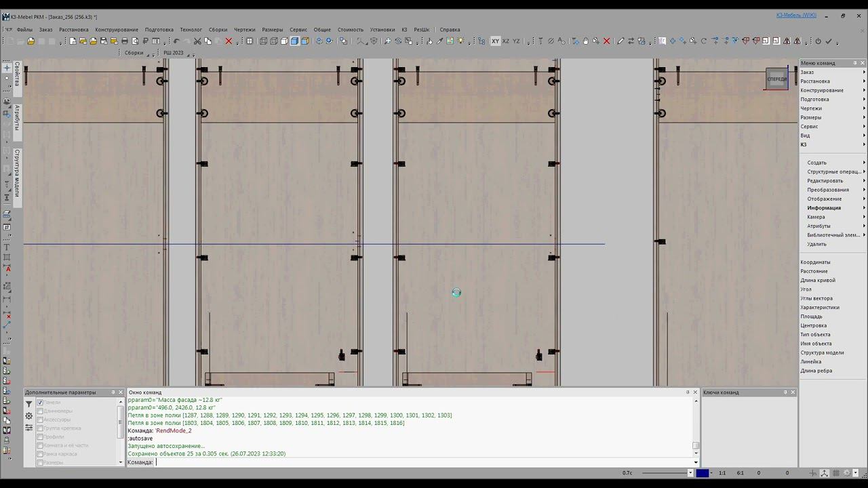The image size is (868, 488).
Task: Click the sliders icon below the gear
Action: coord(29,428)
